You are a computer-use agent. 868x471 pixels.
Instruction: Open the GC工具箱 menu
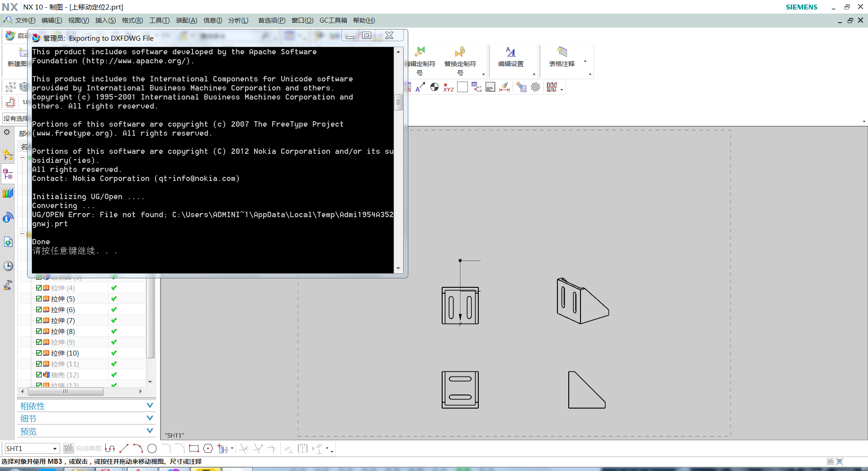(x=333, y=20)
